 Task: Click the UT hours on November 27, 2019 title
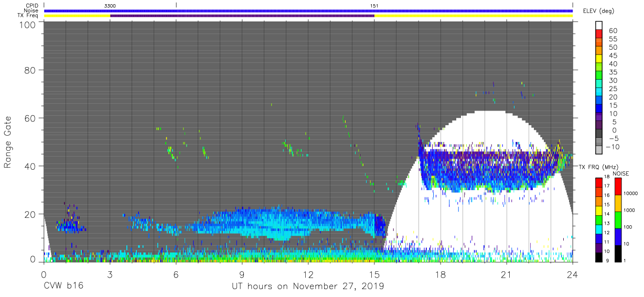(308, 287)
